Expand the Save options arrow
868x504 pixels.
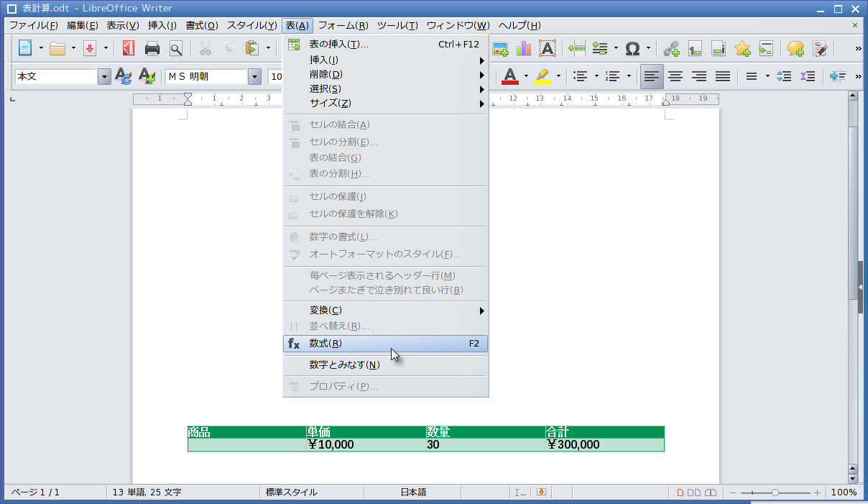106,48
